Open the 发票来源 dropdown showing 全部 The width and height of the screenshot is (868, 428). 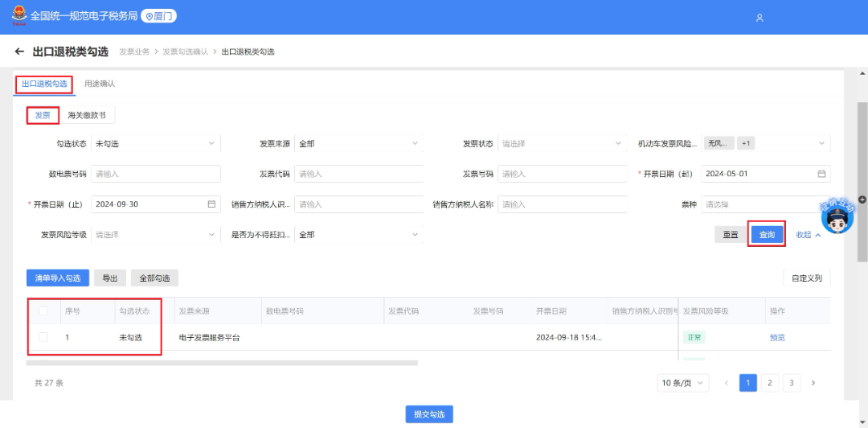(x=358, y=143)
